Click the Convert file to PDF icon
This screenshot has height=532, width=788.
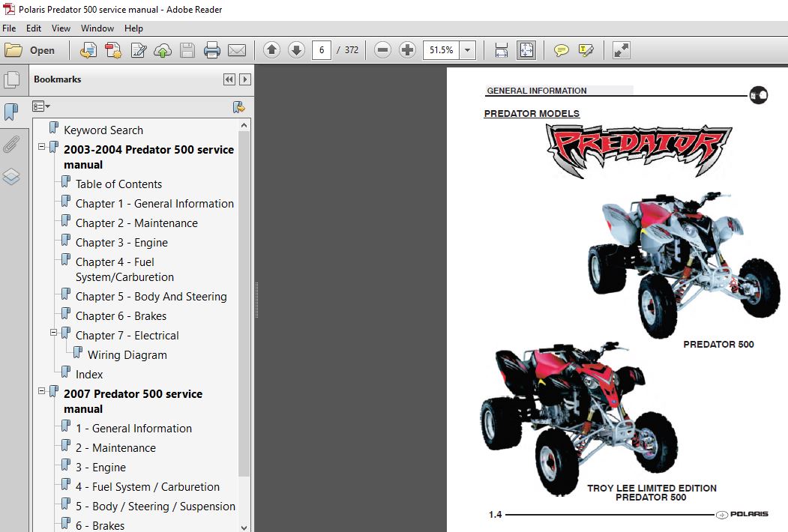tap(113, 50)
